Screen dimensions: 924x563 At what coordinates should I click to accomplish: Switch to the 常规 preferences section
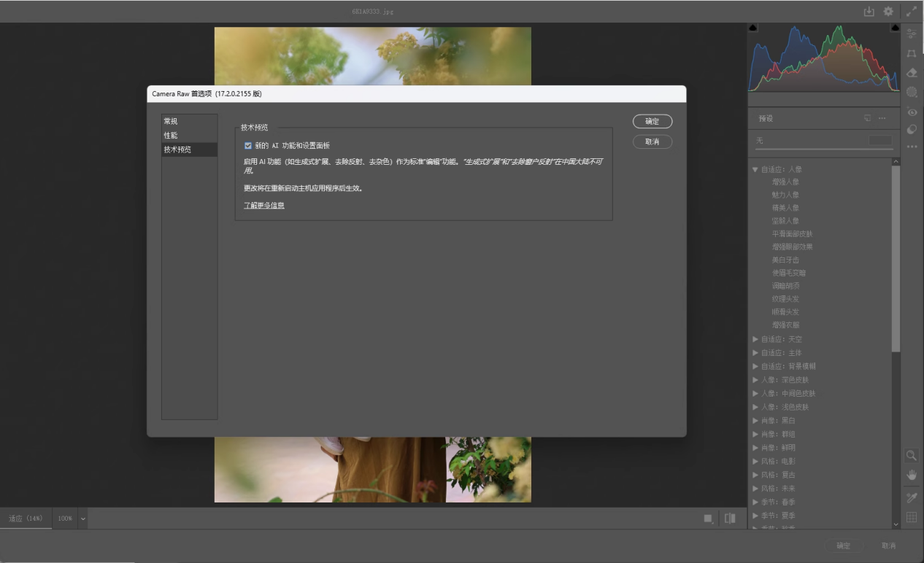coord(171,120)
